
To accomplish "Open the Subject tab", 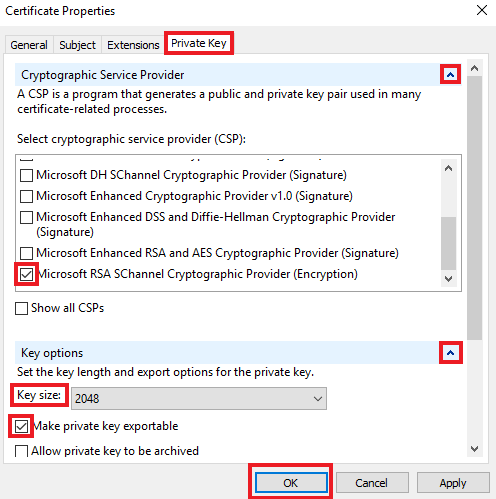I will (x=77, y=45).
